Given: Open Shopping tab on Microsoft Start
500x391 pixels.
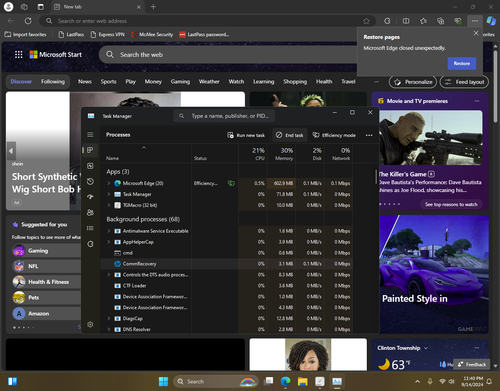Looking at the screenshot, I should pos(295,82).
